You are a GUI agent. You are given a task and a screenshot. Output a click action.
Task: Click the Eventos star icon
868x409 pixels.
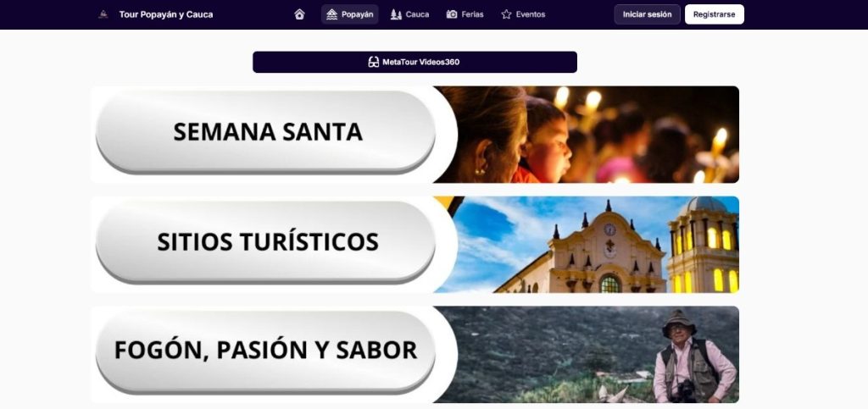[506, 14]
